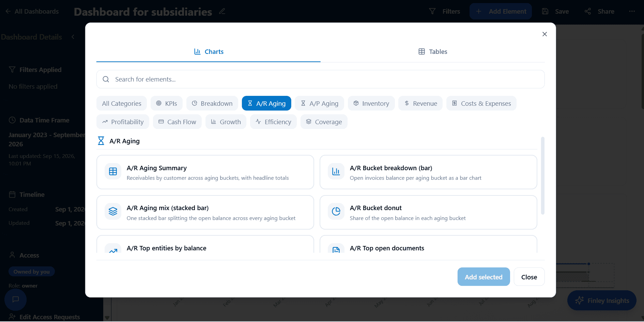Image resolution: width=644 pixels, height=322 pixels.
Task: Click the Owned by you badge
Action: (32, 272)
